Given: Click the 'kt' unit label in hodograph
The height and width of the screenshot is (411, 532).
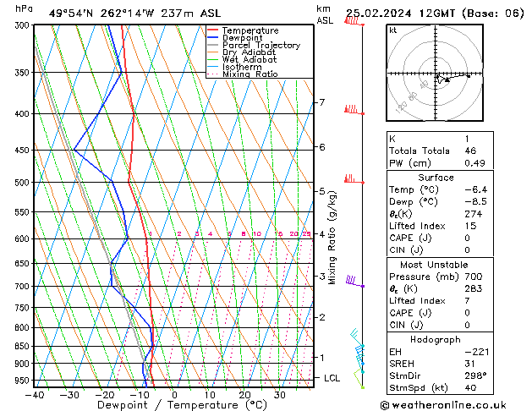Looking at the screenshot, I should tap(393, 30).
